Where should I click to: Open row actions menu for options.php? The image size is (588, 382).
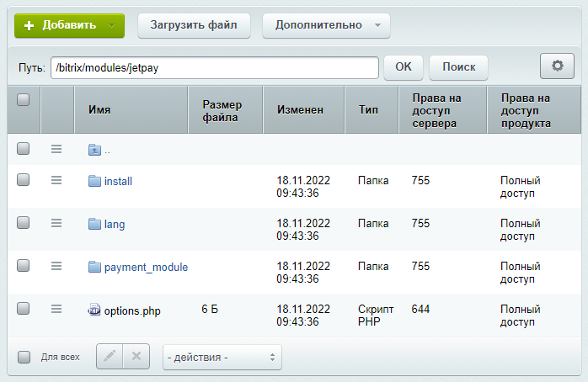coord(56,310)
